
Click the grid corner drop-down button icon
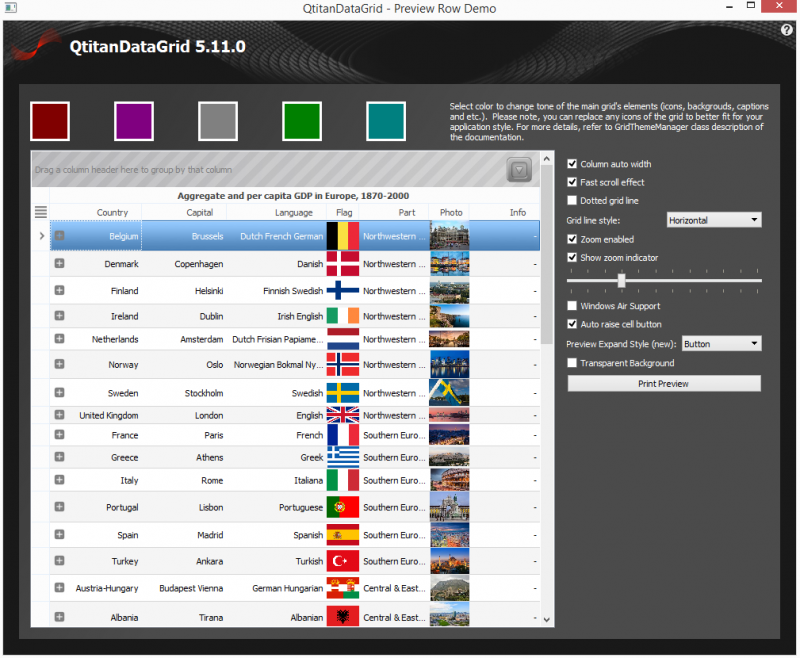519,171
